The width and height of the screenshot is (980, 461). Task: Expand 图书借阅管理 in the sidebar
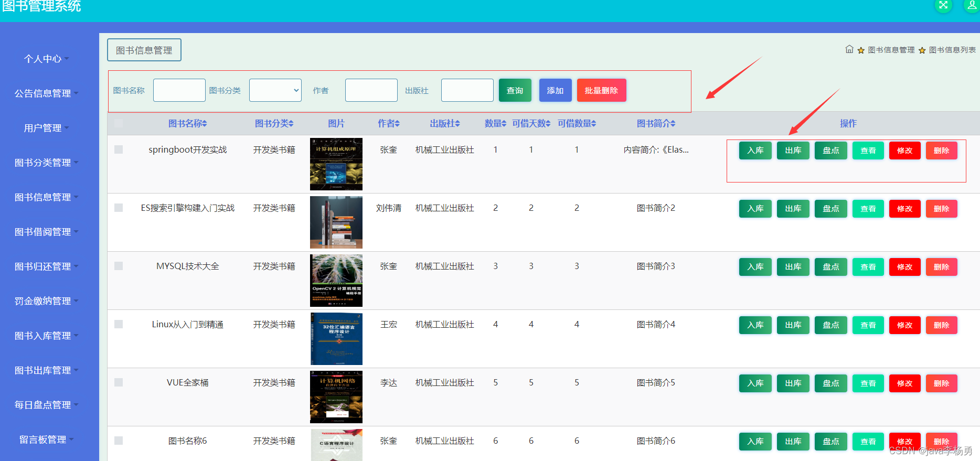coord(46,232)
